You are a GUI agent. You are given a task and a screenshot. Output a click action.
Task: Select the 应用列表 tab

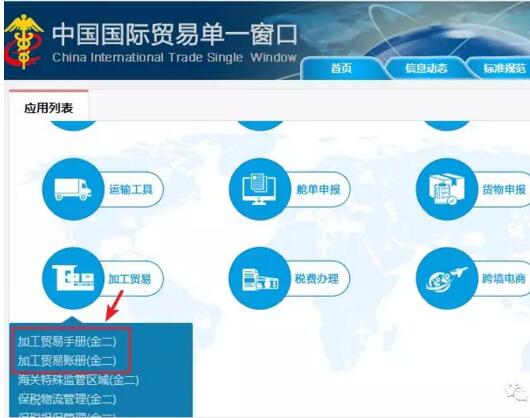[x=49, y=108]
